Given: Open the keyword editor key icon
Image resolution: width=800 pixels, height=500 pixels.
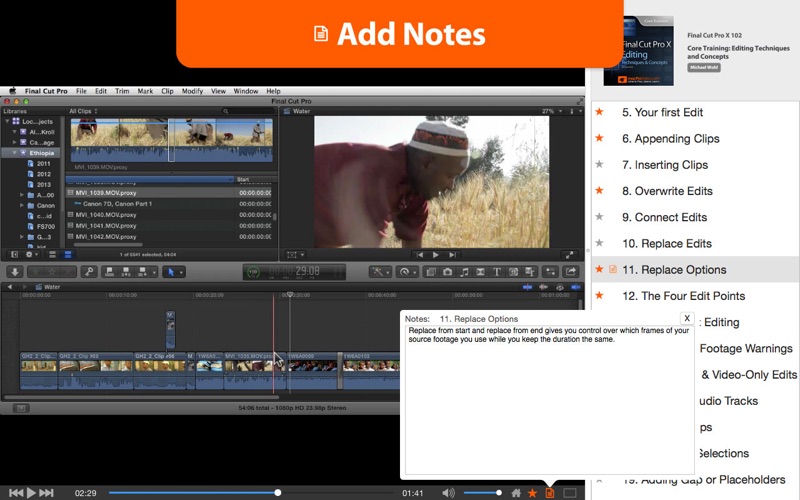Looking at the screenshot, I should (x=89, y=272).
